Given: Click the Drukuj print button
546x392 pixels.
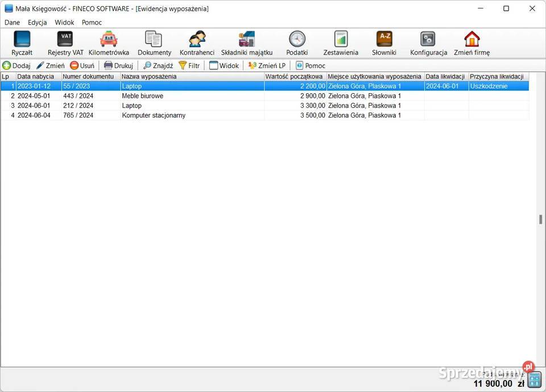Looking at the screenshot, I should click(x=118, y=65).
